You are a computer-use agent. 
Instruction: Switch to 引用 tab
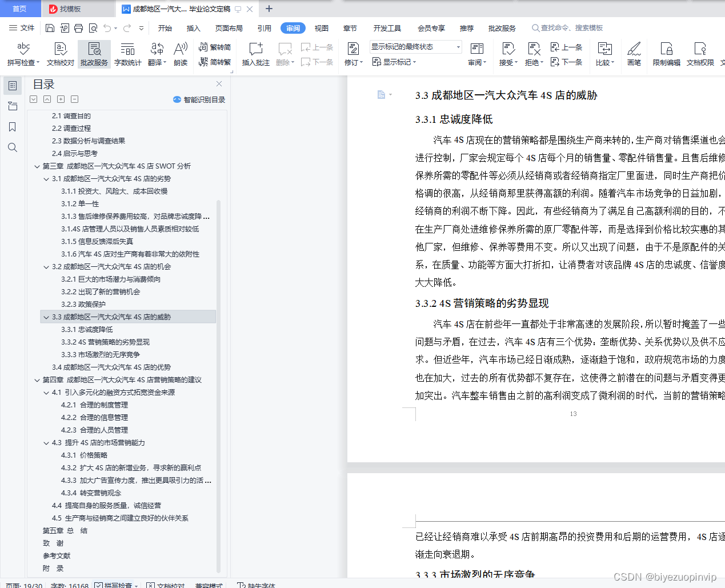265,28
